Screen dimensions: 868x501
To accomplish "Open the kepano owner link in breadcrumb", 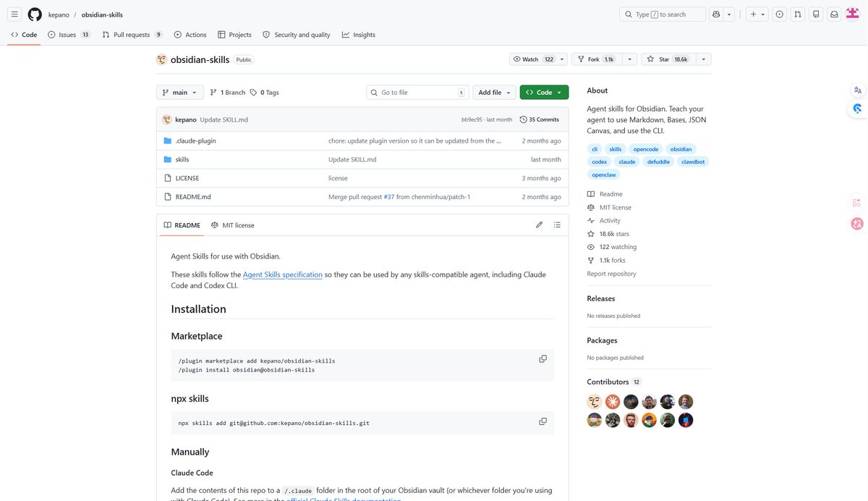I will [x=59, y=14].
